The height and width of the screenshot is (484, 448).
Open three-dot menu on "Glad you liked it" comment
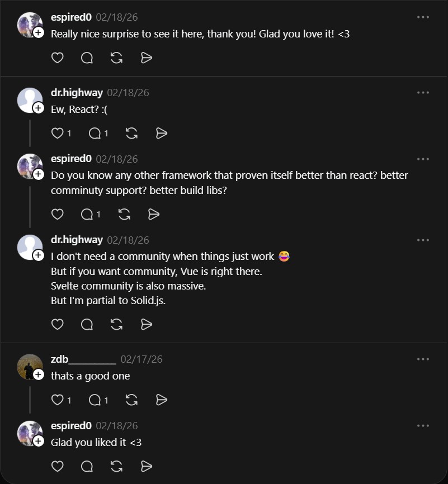423,426
